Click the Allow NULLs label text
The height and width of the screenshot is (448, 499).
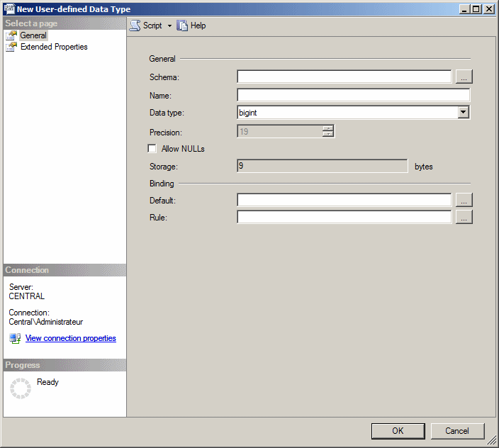click(183, 149)
